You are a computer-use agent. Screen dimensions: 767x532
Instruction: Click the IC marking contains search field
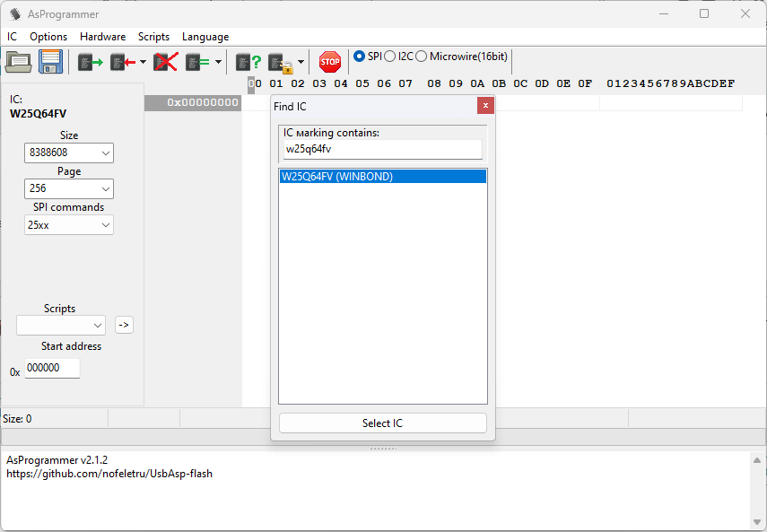point(383,149)
